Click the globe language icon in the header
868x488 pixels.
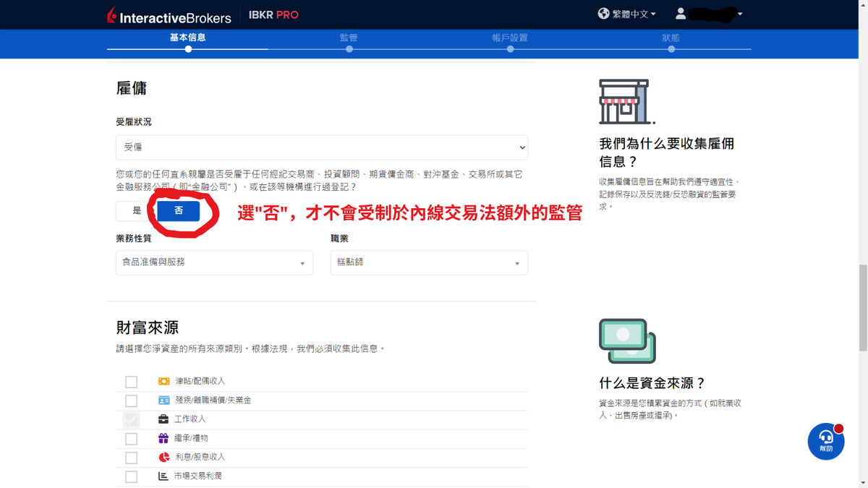pyautogui.click(x=603, y=13)
